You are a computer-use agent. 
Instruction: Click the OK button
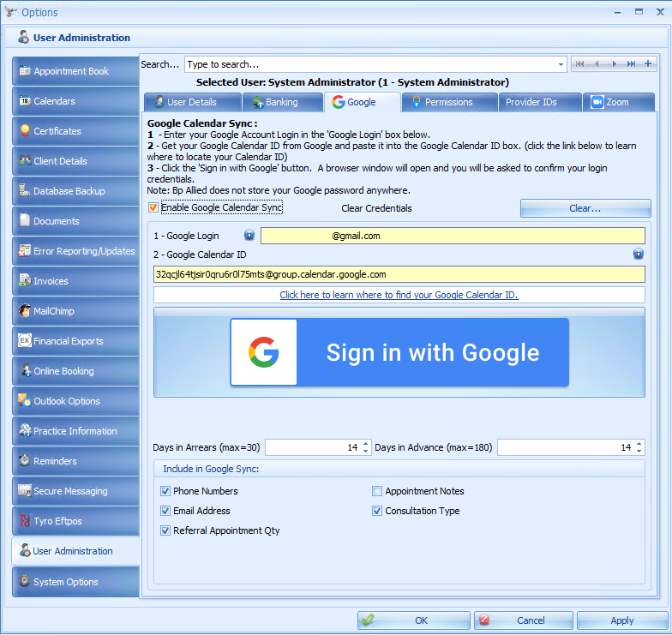point(413,620)
